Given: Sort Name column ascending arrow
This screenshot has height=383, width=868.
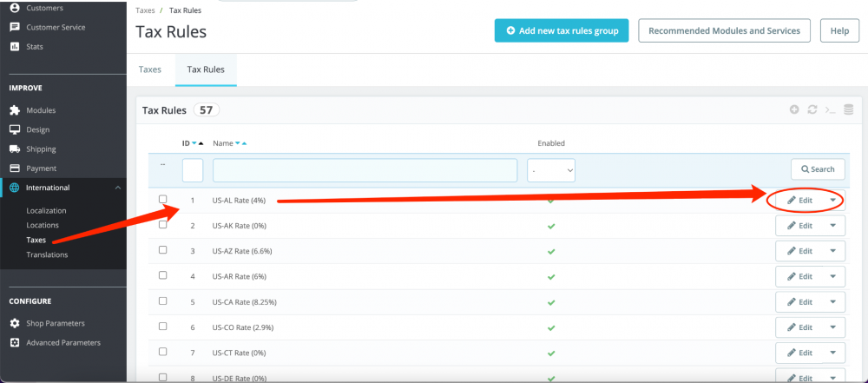Looking at the screenshot, I should tap(244, 143).
